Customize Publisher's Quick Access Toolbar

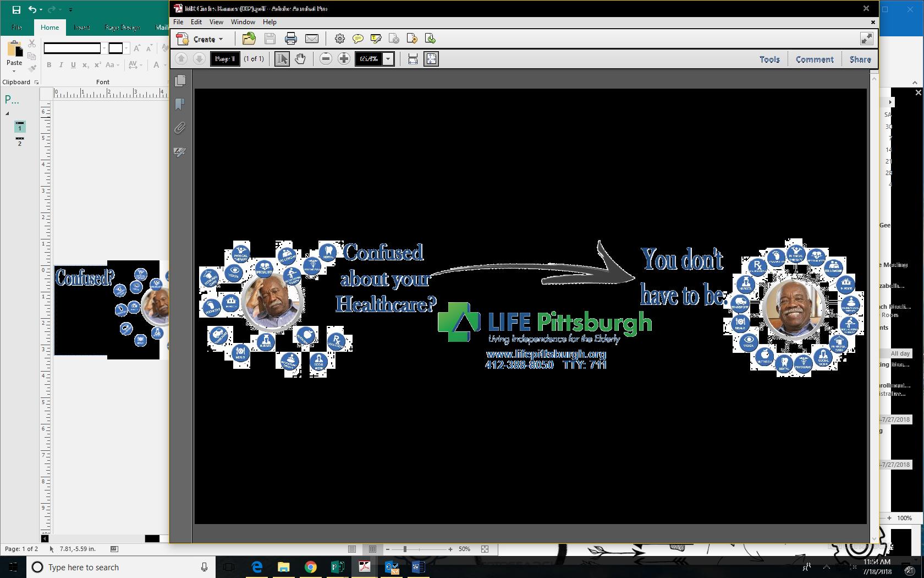71,9
